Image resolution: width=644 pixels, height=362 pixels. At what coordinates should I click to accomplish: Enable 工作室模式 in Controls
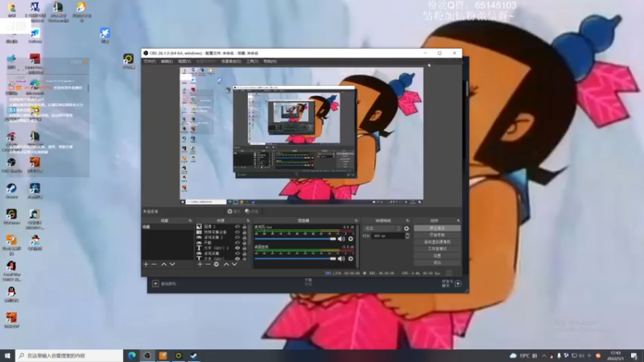pos(437,249)
